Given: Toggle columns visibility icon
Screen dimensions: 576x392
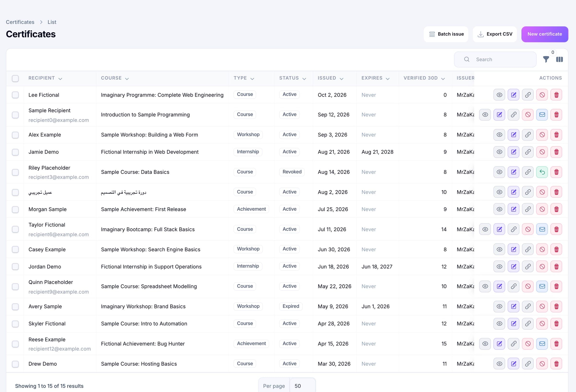Looking at the screenshot, I should (559, 59).
